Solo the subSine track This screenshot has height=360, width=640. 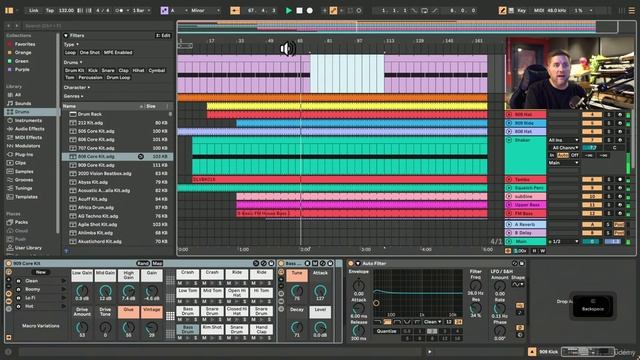coord(609,196)
